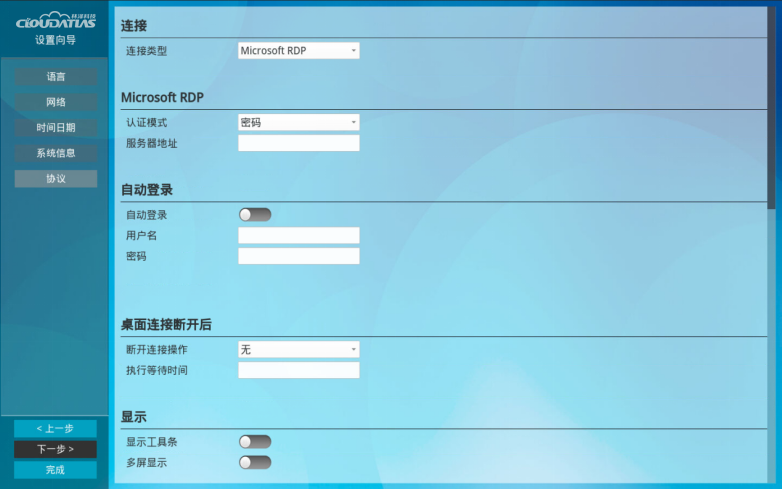Select the 语言 sidebar item
783x489 pixels.
tap(56, 76)
